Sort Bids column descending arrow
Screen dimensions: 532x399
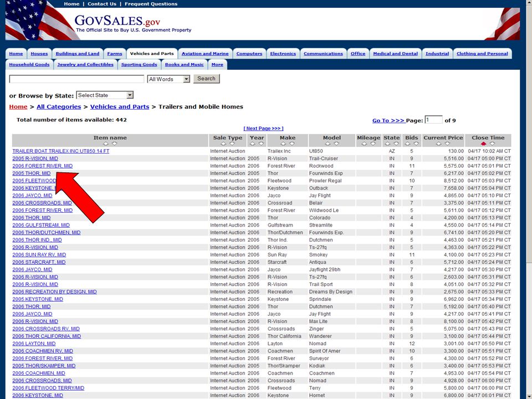(x=416, y=144)
